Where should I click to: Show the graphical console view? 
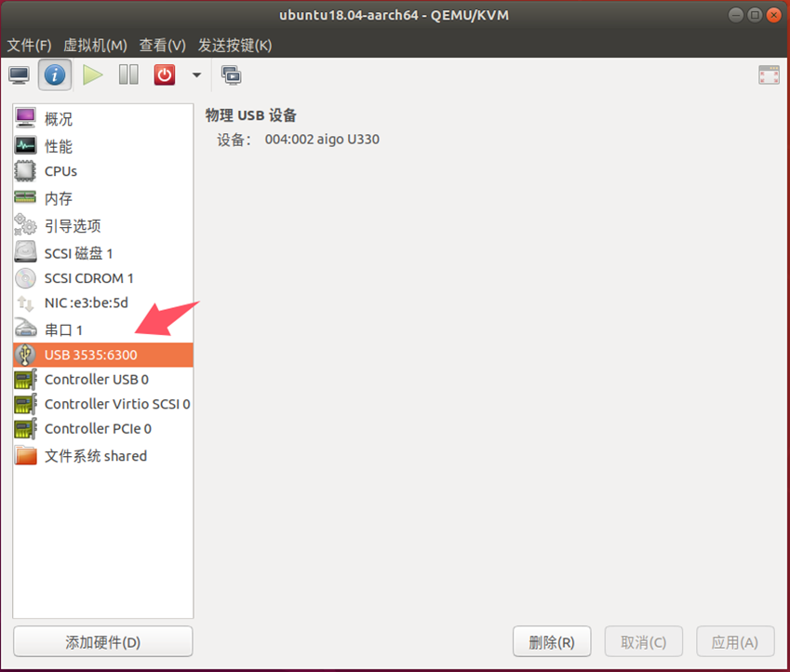[x=20, y=75]
